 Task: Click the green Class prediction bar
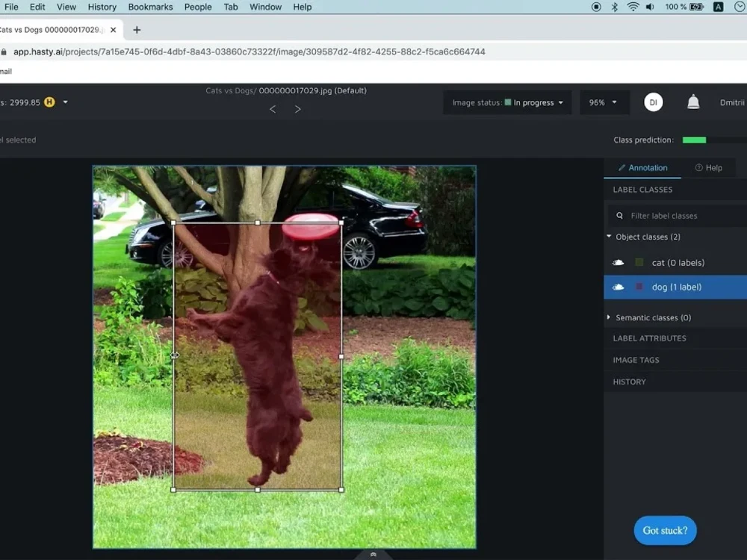[694, 140]
